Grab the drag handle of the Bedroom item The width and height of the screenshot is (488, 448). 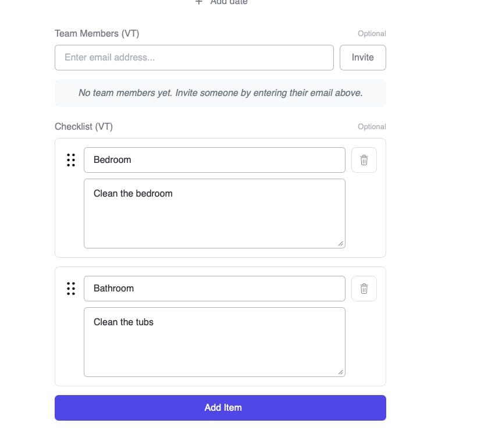[x=71, y=160]
